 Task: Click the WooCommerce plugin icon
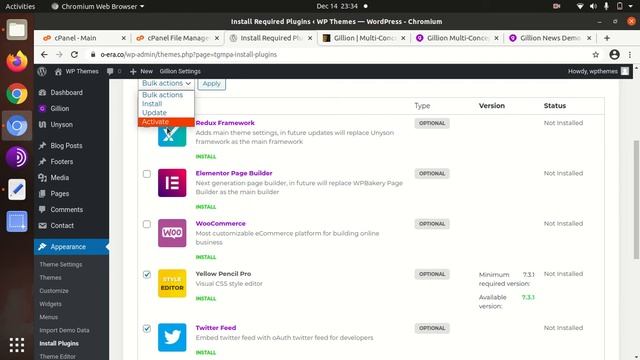(172, 233)
